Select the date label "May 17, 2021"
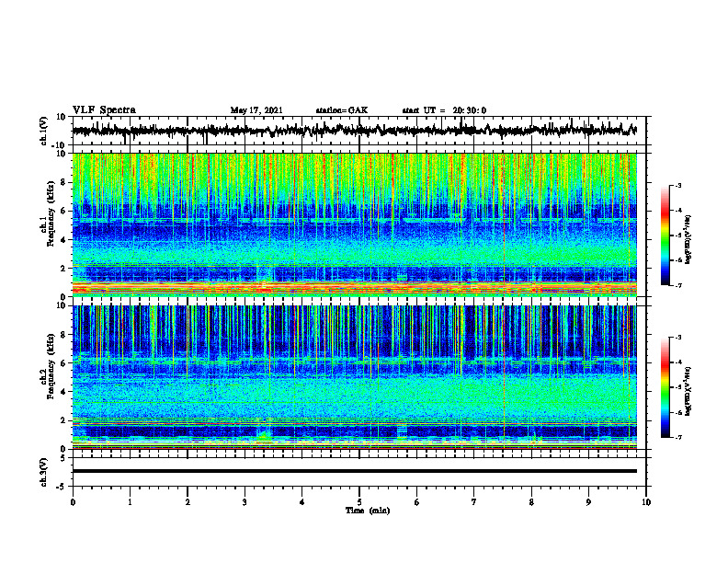728x563 pixels. click(256, 110)
